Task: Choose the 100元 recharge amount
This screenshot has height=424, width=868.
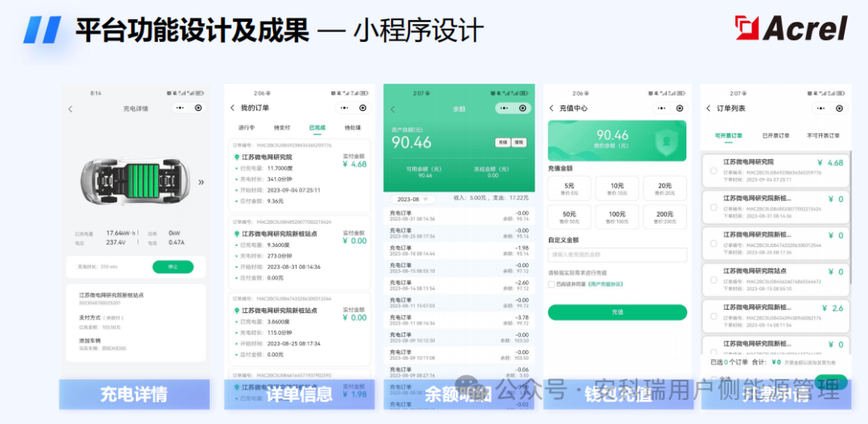Action: pyautogui.click(x=617, y=216)
